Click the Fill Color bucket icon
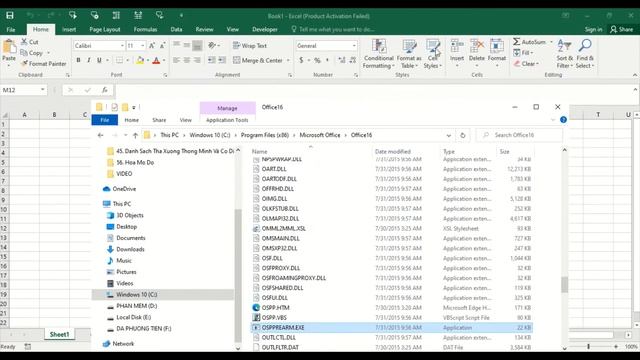 (x=140, y=60)
